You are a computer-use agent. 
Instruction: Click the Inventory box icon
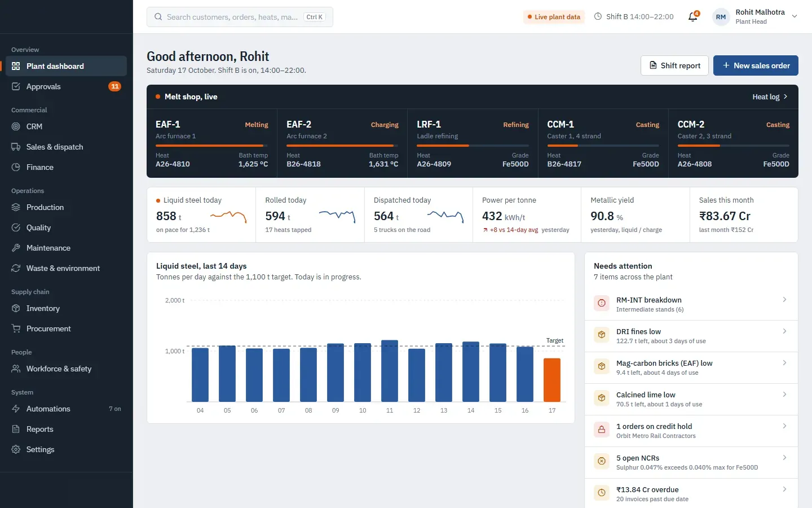(x=16, y=308)
